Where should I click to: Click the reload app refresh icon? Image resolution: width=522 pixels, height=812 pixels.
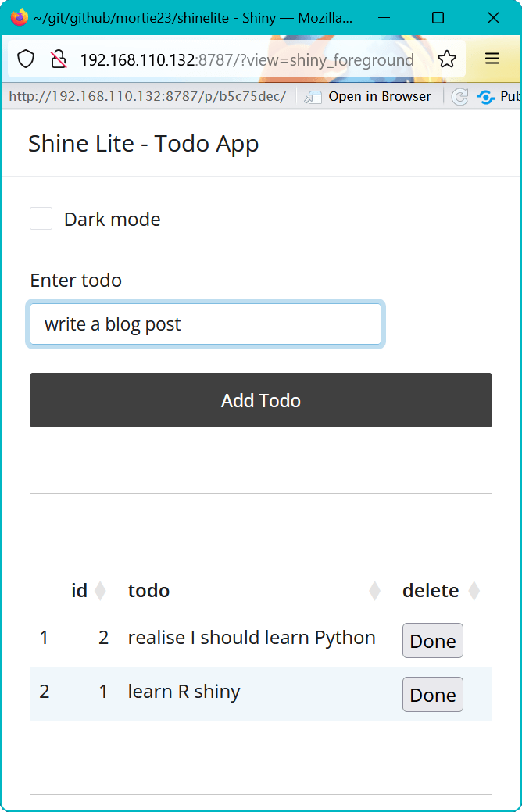[459, 97]
